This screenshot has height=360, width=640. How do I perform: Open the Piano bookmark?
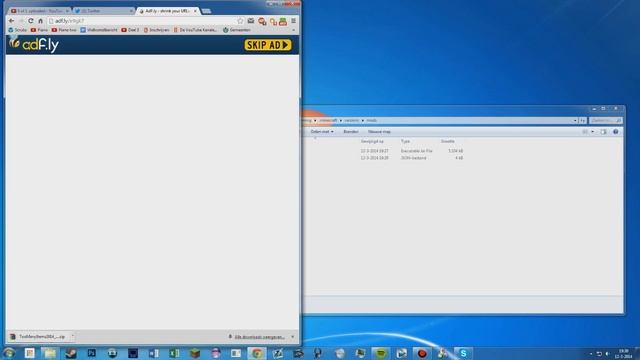[39, 30]
